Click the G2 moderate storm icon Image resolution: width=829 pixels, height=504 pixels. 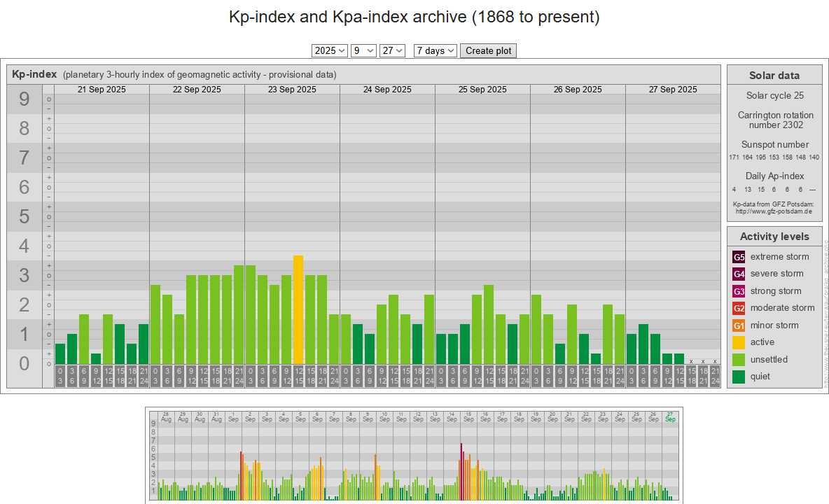(739, 308)
